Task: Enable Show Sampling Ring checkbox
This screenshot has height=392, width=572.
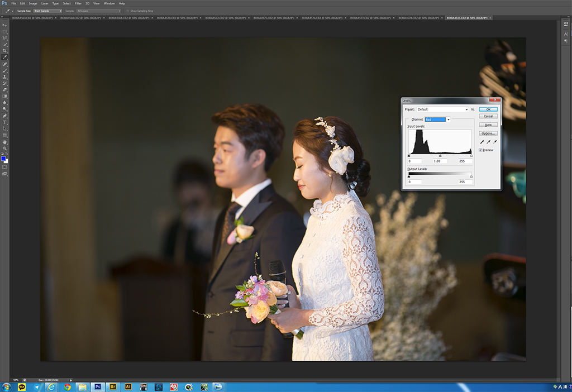Action: pos(128,11)
